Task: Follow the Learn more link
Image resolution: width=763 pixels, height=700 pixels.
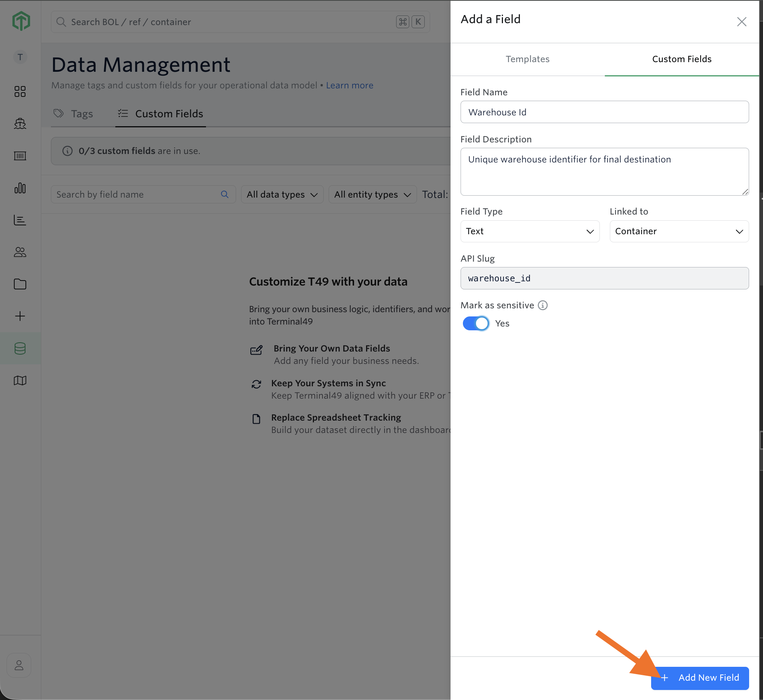Action: [x=349, y=85]
